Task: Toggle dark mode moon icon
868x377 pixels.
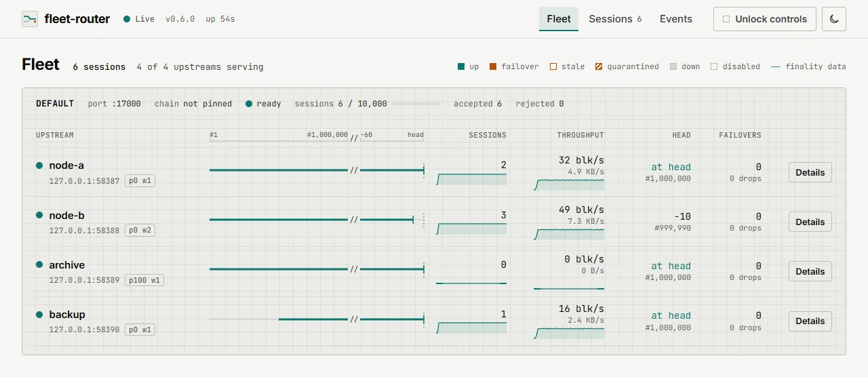Action: click(834, 19)
